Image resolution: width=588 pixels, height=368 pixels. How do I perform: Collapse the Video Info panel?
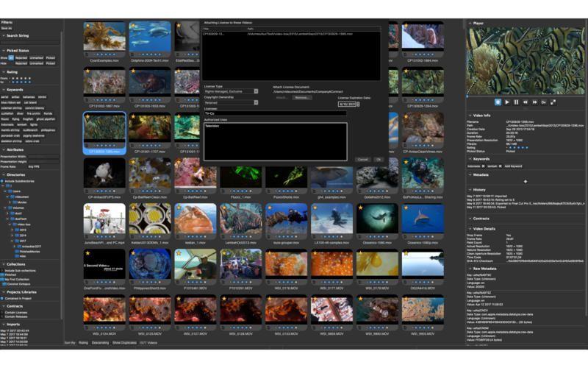tap(470, 116)
